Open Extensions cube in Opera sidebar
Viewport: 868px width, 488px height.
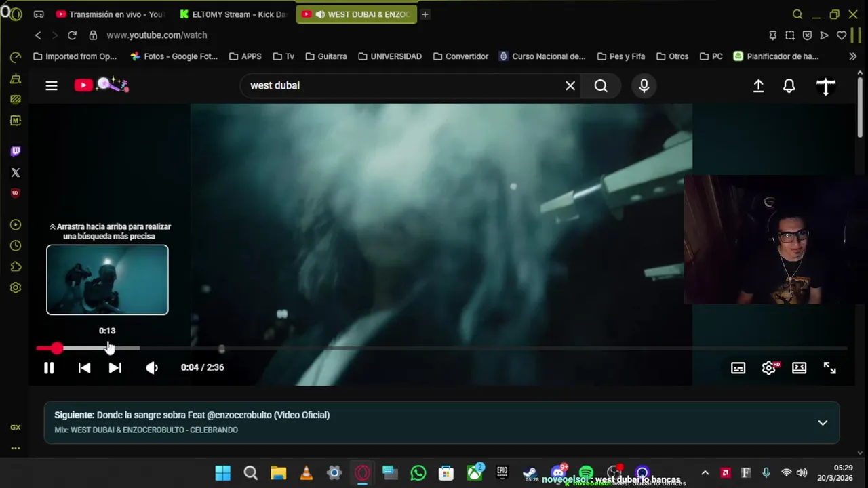[16, 267]
